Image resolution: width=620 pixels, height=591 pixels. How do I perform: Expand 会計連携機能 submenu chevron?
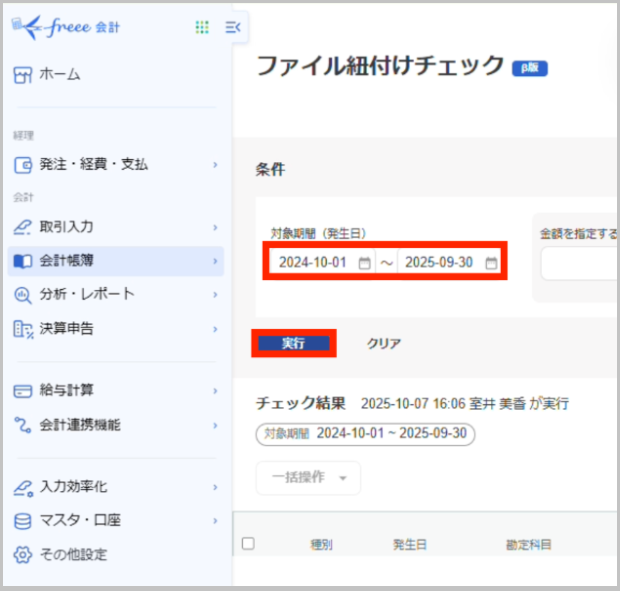pyautogui.click(x=215, y=426)
